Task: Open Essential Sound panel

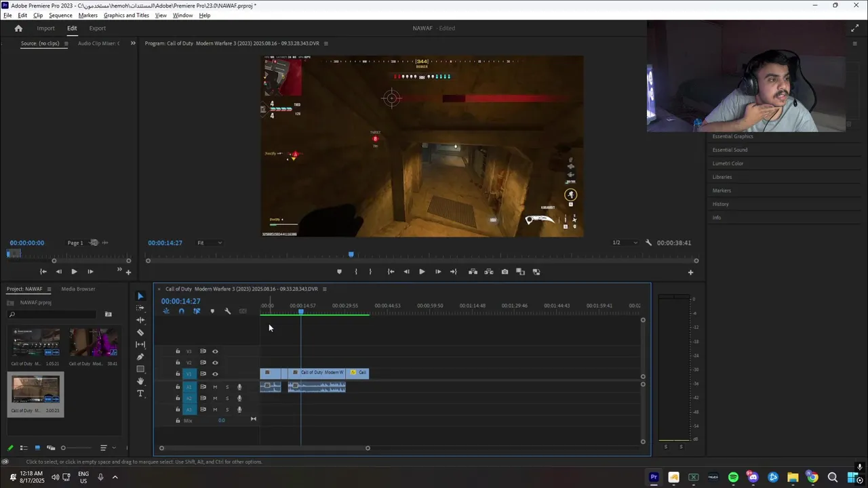Action: tap(730, 150)
